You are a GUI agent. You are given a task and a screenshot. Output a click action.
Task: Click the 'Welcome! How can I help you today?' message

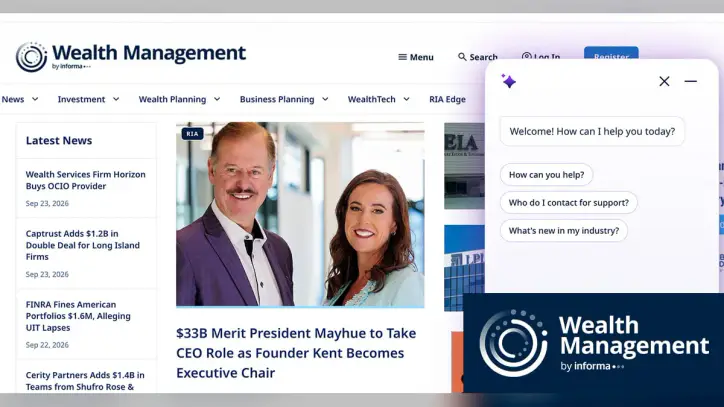click(x=592, y=131)
